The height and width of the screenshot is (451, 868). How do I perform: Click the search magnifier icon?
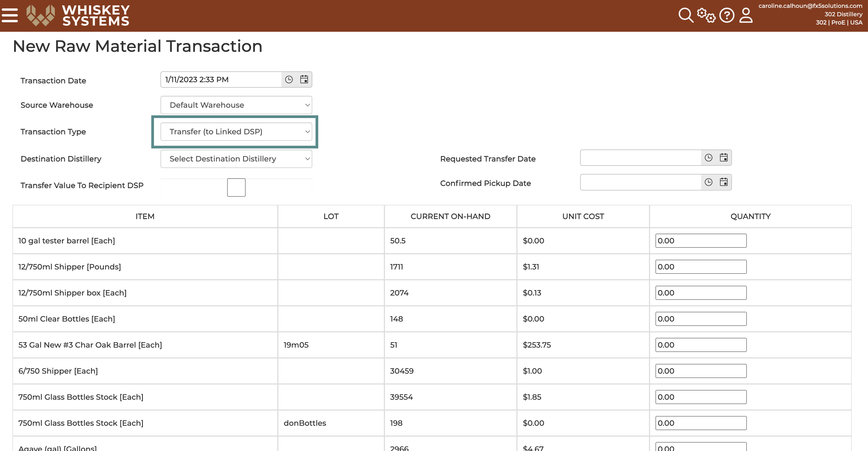pos(686,15)
